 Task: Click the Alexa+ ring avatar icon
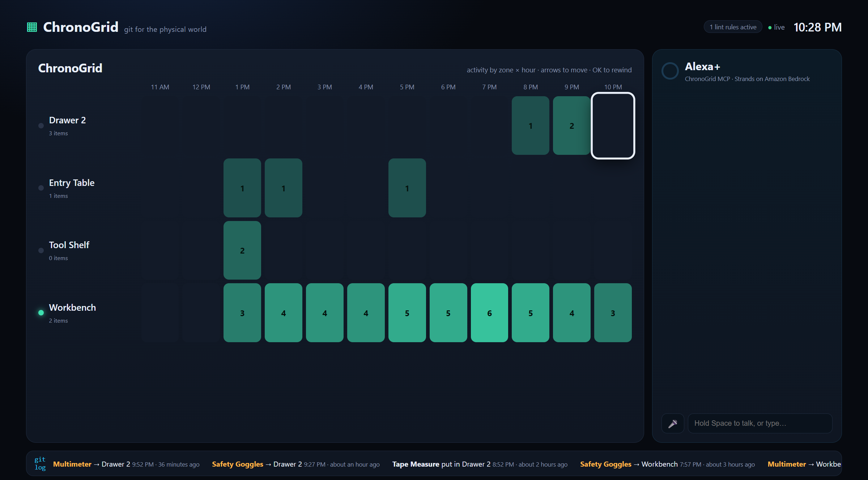pyautogui.click(x=670, y=71)
